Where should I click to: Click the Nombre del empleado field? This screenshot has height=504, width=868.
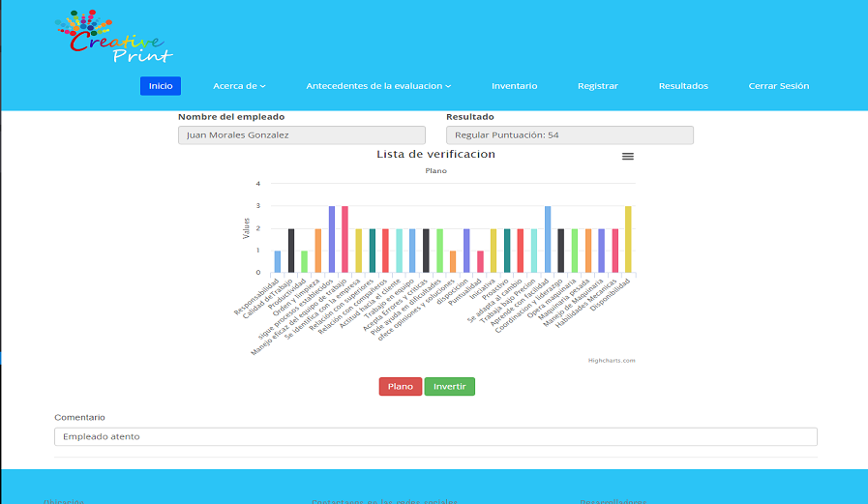[x=301, y=135]
